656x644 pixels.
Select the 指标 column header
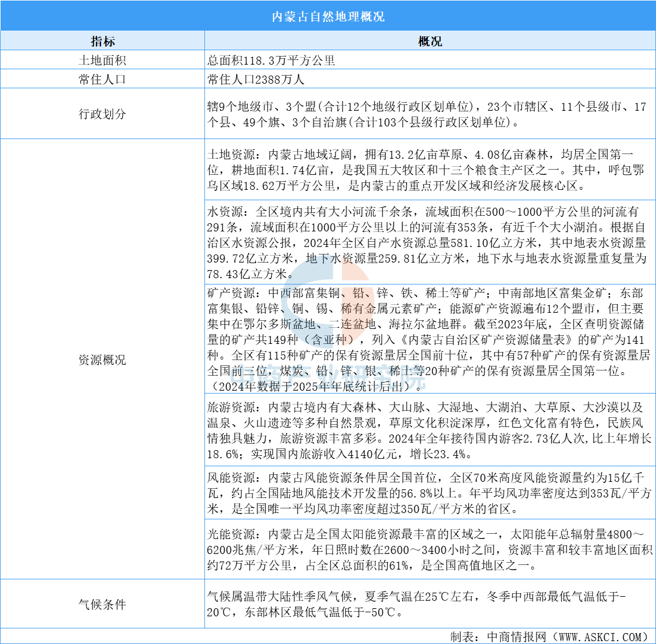click(102, 42)
